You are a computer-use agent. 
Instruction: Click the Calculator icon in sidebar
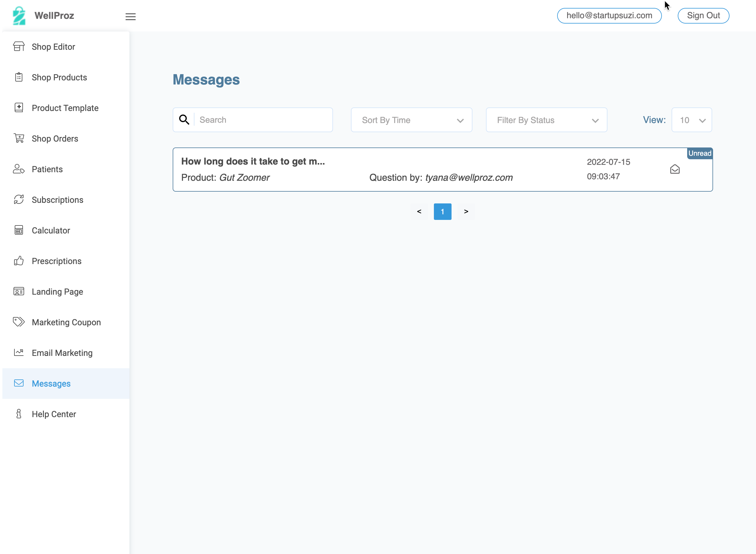coord(19,230)
